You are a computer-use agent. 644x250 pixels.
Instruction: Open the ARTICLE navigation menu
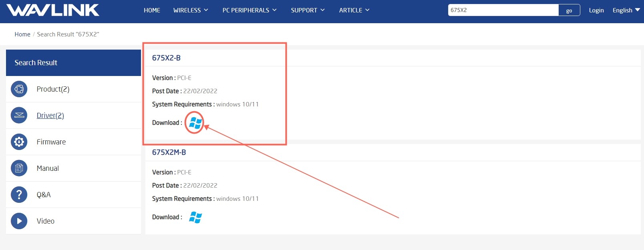pos(354,10)
